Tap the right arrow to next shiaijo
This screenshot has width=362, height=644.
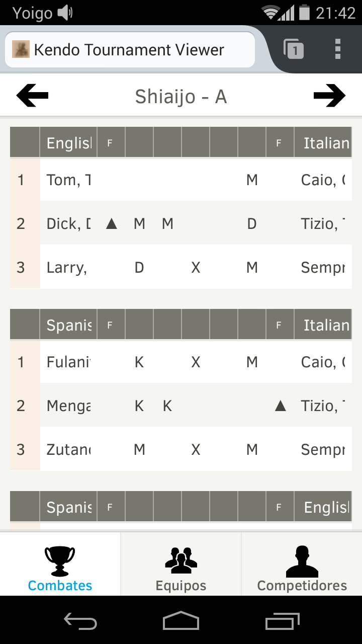329,96
